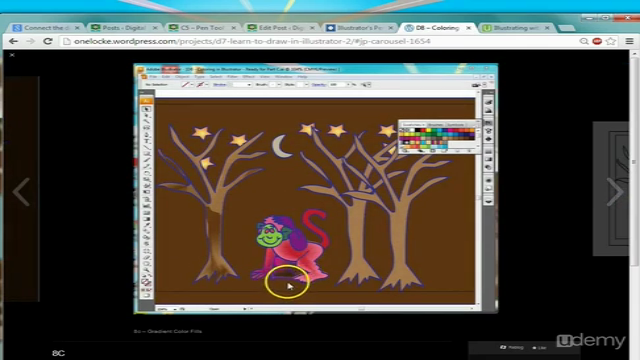Switch to the 'CS – Pen Tool' tab
The image size is (640, 360).
click(201, 28)
